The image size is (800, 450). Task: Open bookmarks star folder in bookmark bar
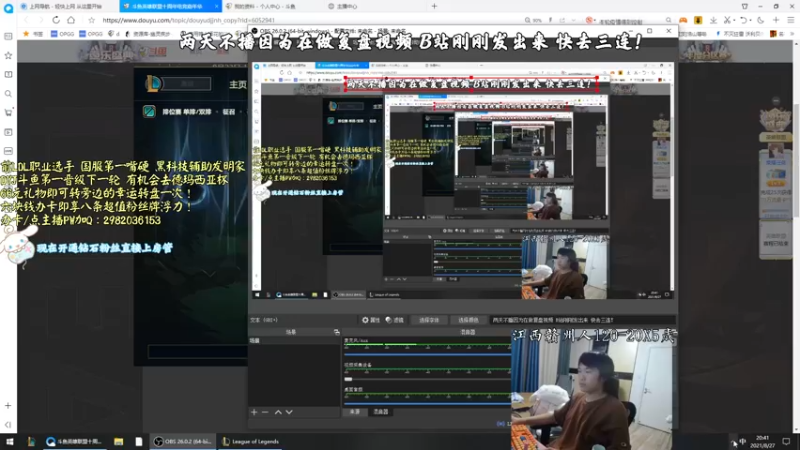[x=32, y=34]
